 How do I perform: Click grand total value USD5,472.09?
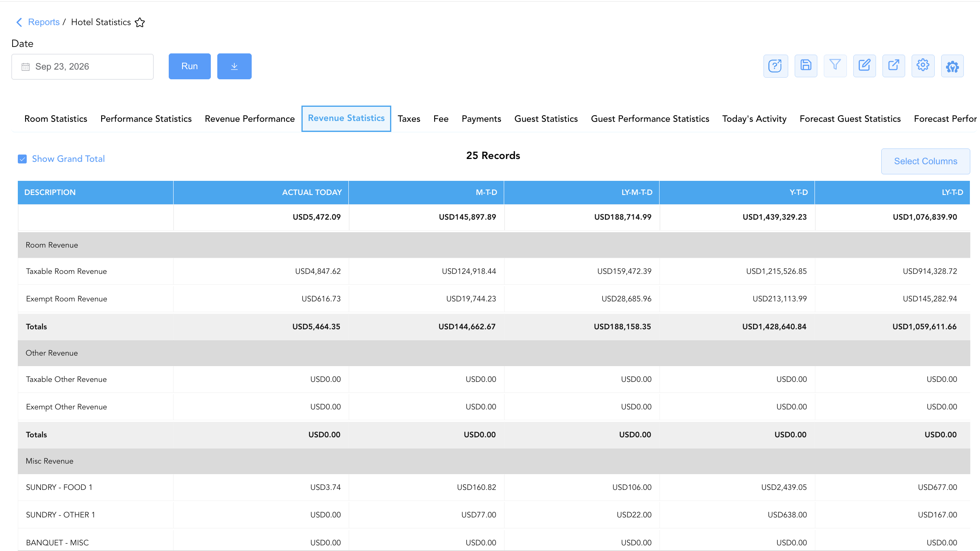[316, 217]
